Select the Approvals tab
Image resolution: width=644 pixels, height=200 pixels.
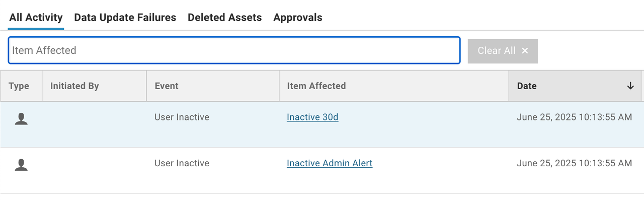pyautogui.click(x=298, y=18)
